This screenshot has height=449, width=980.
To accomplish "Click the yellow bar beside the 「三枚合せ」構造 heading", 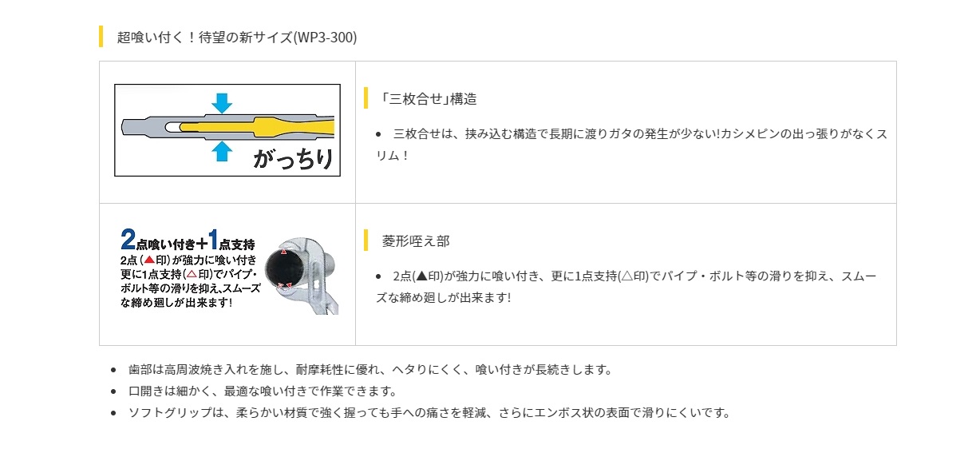I will pos(366,98).
